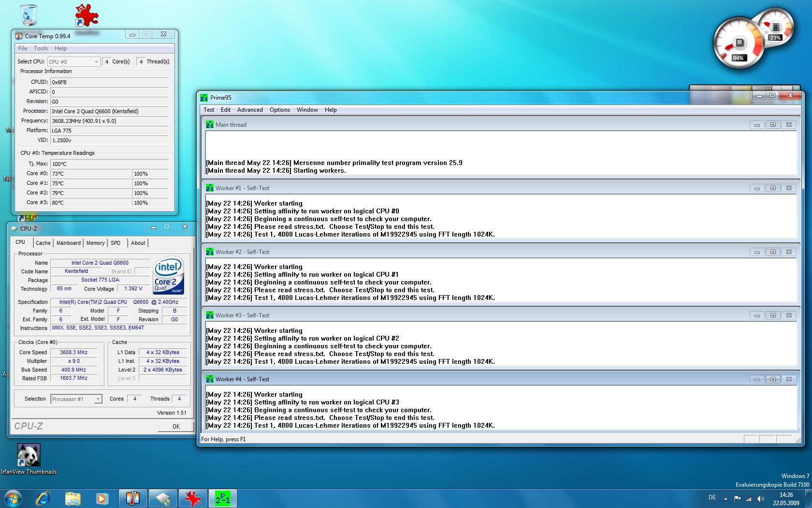Maximize the Worker #1 Self-Test child window
The height and width of the screenshot is (508, 812).
(773, 188)
